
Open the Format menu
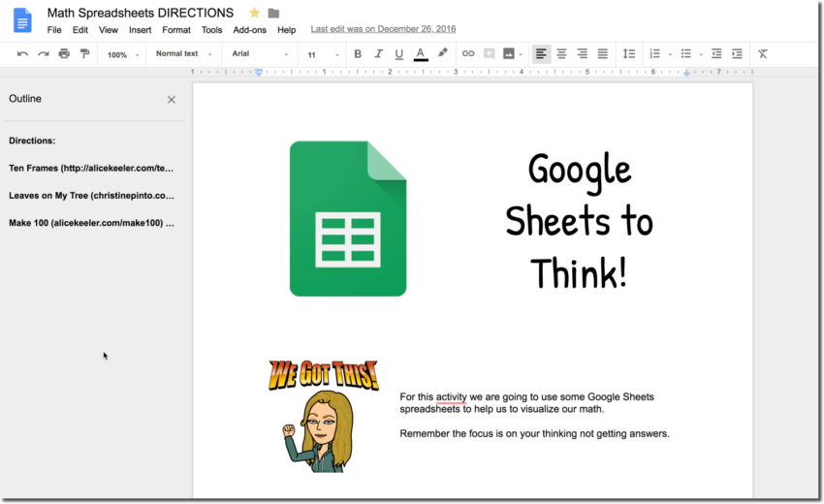176,30
